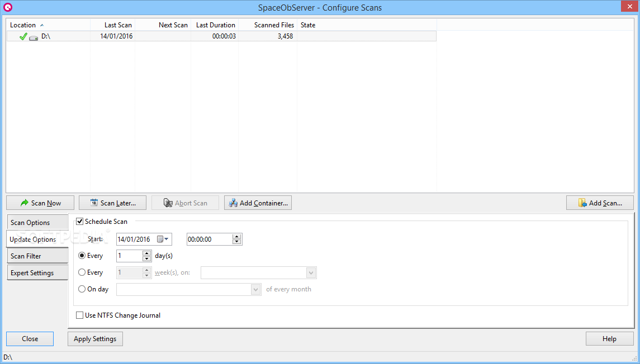This screenshot has height=364, width=640.
Task: Select the Every week(s) radio option
Action: pos(82,272)
